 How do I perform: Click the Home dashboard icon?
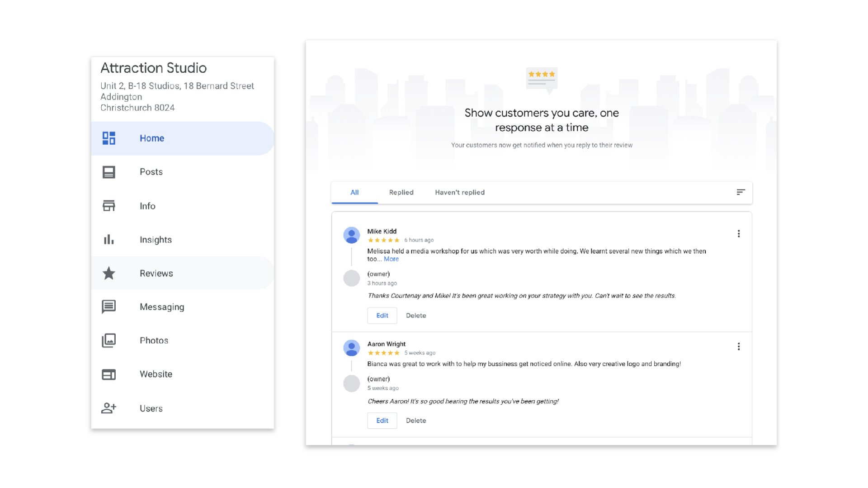click(109, 138)
